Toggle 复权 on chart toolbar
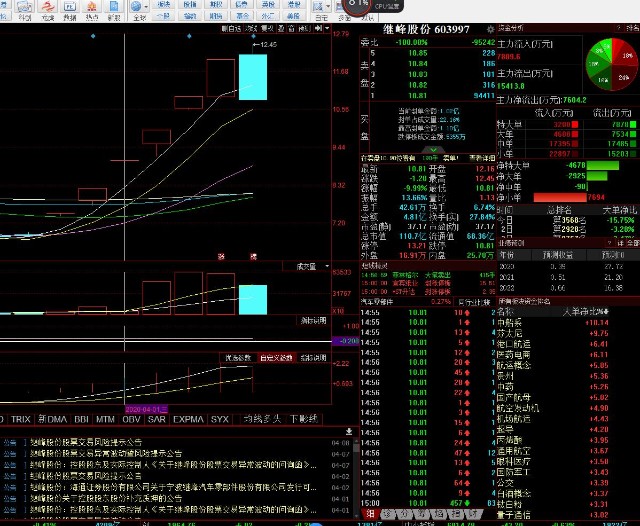The width and height of the screenshot is (640, 526). [x=267, y=28]
